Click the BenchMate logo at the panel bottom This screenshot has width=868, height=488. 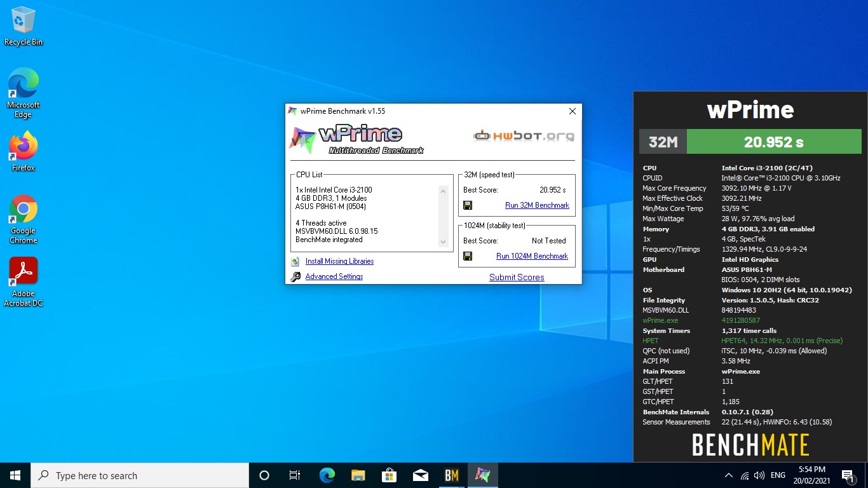pyautogui.click(x=750, y=445)
